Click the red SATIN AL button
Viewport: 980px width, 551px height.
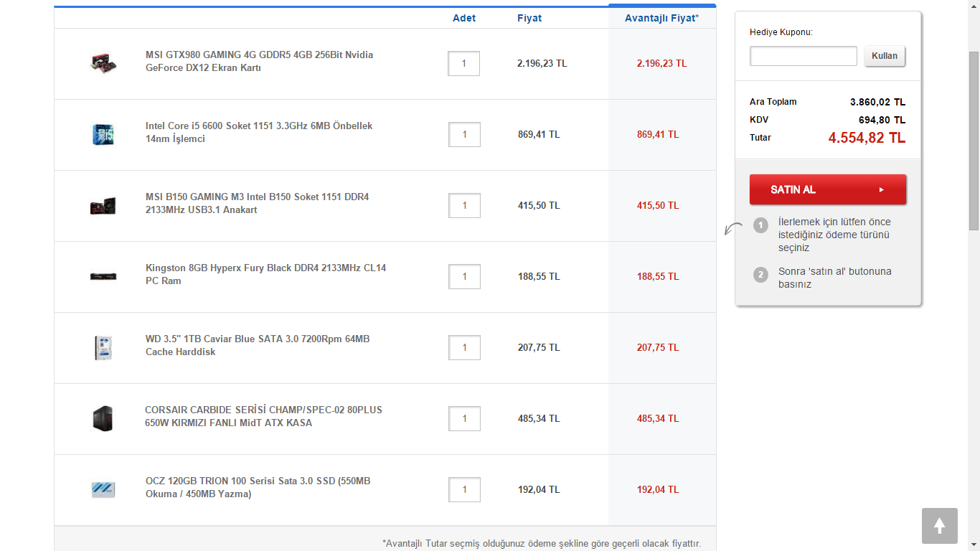pos(828,189)
